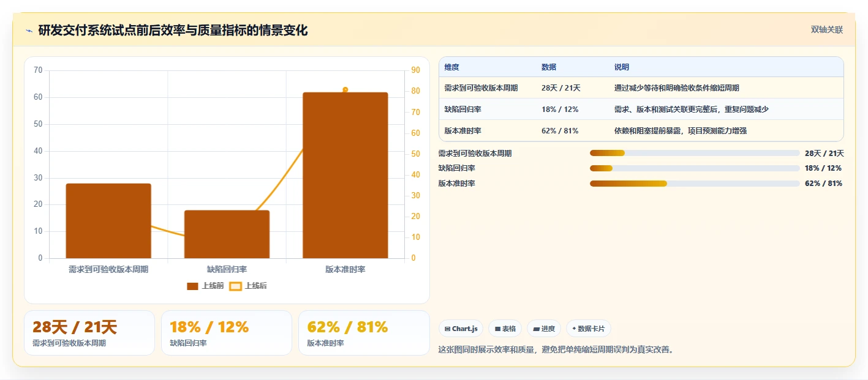Click the x-axis label 缺陷回归率
Viewport: 868px width, 380px height.
click(x=227, y=269)
